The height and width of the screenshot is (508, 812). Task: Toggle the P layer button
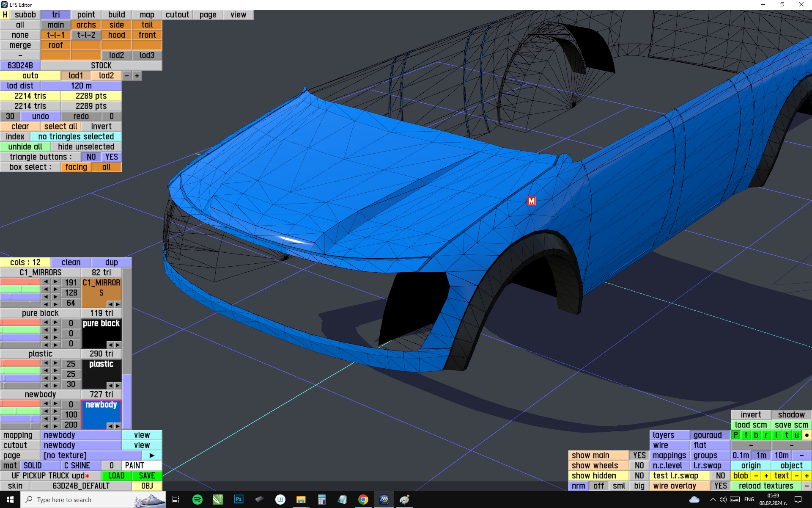click(x=736, y=435)
